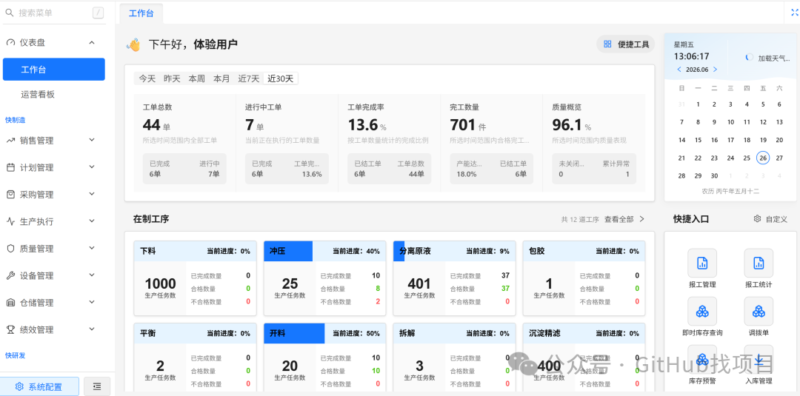Screen dimensions: 800x396
Task: Go to next month in calendar
Action: [x=715, y=69]
